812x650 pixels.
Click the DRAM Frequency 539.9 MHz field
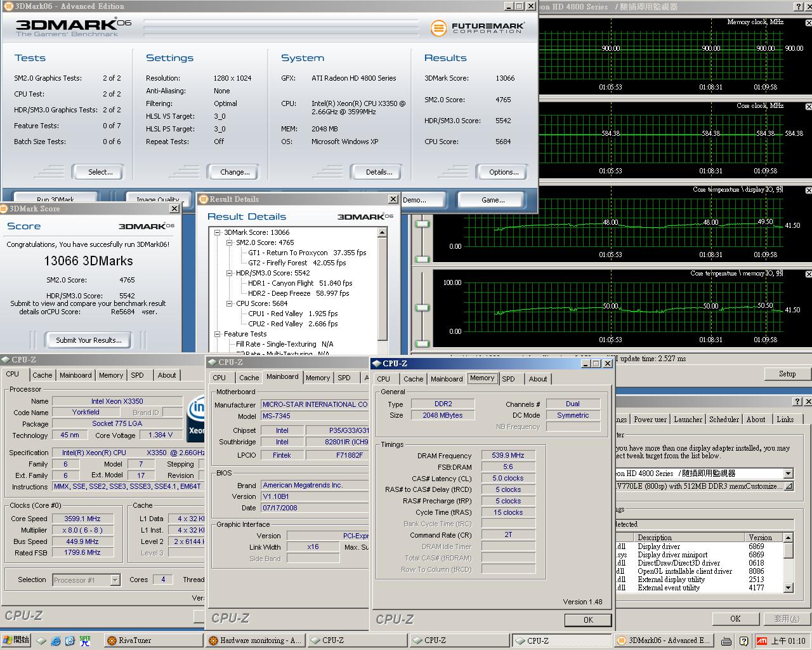(508, 455)
